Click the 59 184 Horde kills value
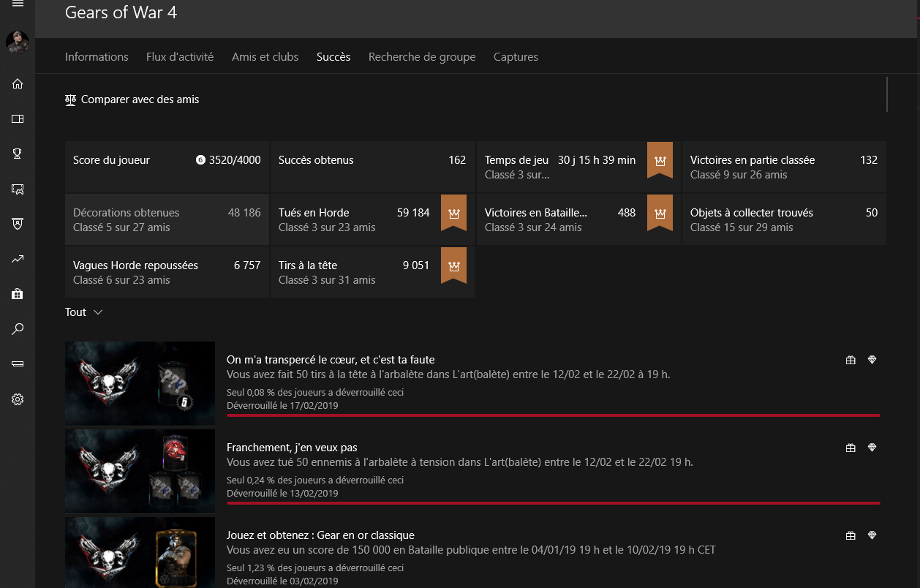This screenshot has height=588, width=920. tap(413, 213)
